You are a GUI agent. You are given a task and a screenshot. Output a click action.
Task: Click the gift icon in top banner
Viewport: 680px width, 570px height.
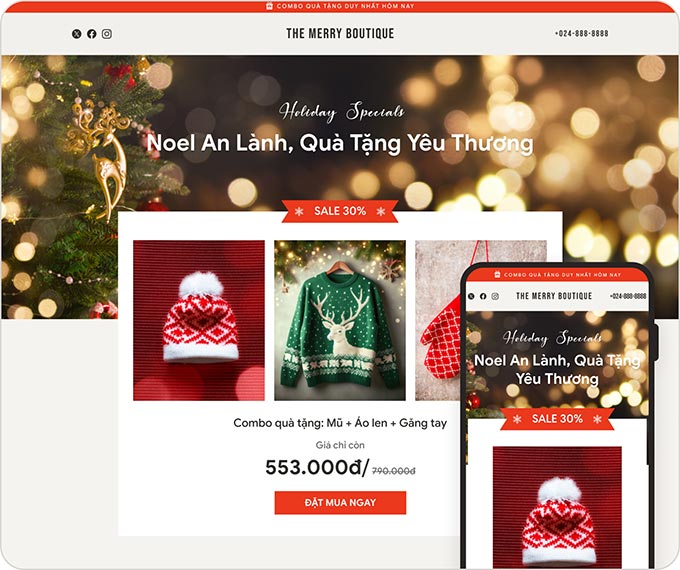269,6
